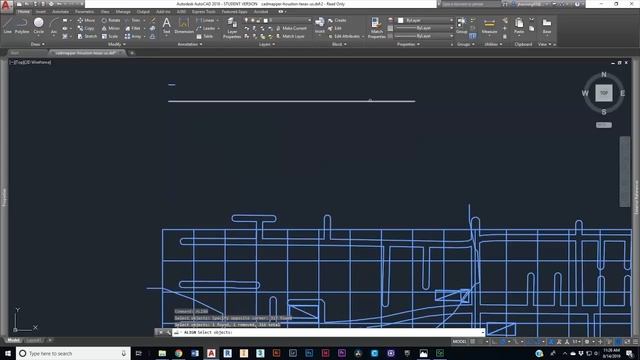Screen dimensions: 640x360
Task: Activate the Copy command
Action: [x=86, y=28]
